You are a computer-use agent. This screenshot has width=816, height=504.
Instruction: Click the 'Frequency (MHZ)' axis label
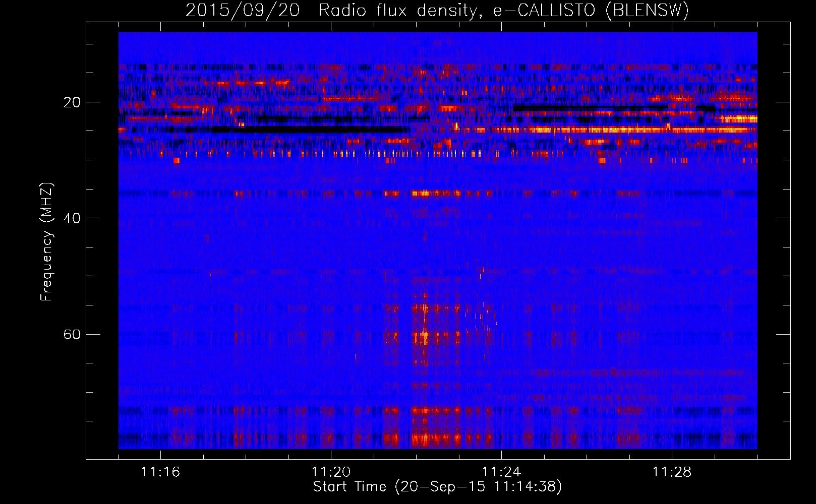pos(46,242)
